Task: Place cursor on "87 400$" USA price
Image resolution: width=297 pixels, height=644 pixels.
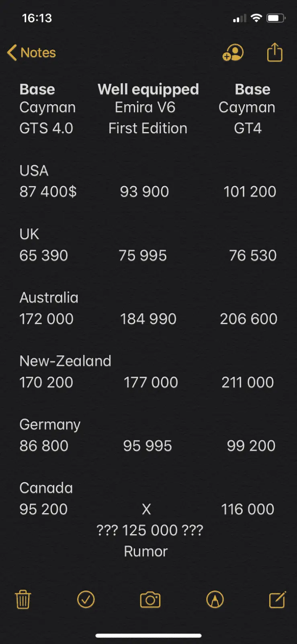Action: pyautogui.click(x=48, y=192)
